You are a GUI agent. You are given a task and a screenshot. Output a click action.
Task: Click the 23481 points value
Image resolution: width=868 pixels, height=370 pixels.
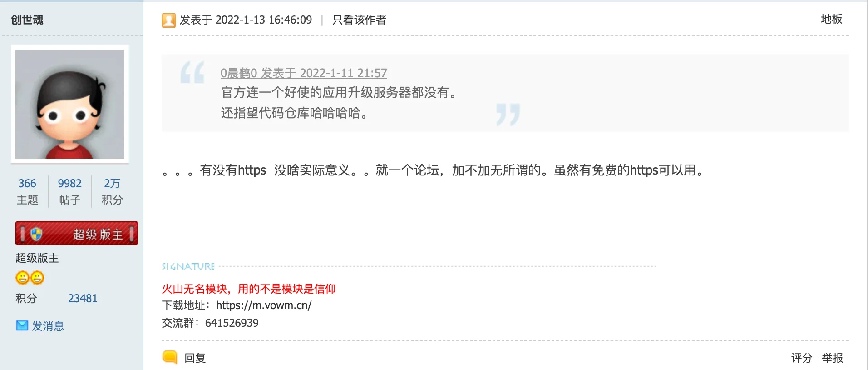click(x=83, y=298)
